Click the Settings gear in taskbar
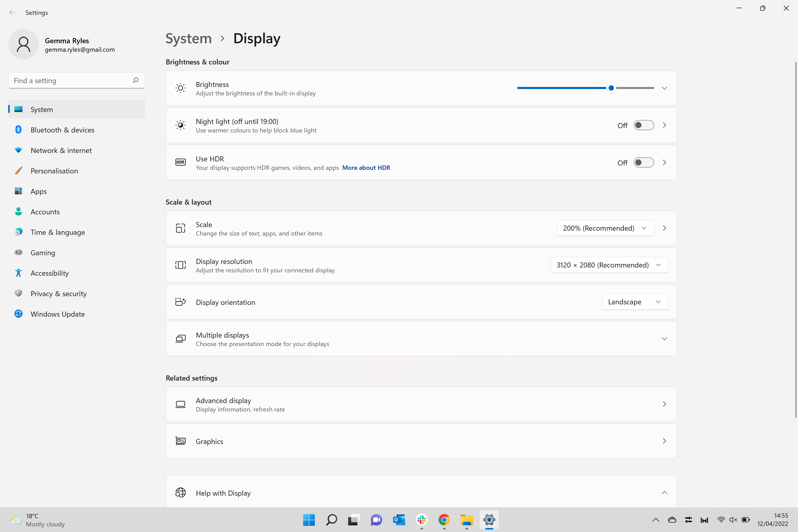798x532 pixels. click(x=489, y=520)
